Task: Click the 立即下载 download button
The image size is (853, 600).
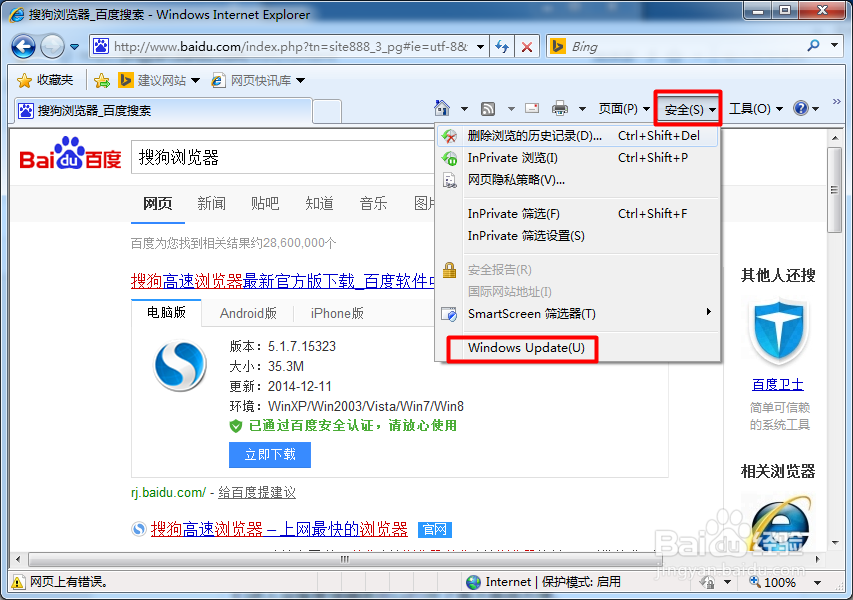Action: pos(269,454)
